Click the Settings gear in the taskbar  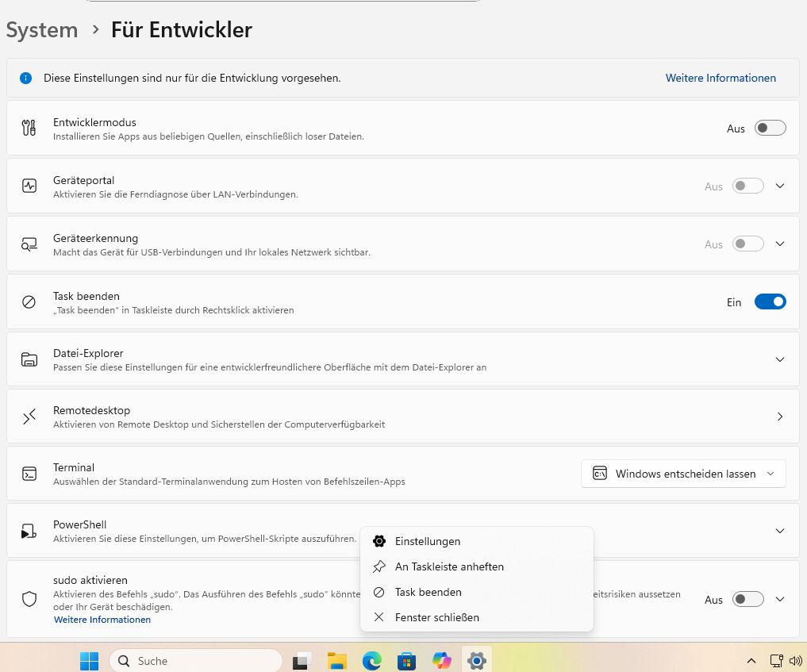click(x=476, y=660)
